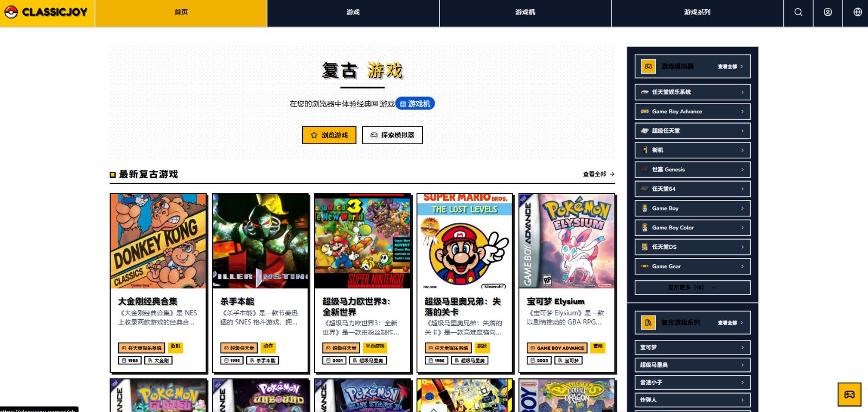
Task: Click 查看全部 in 复古游戏系列 panel
Action: (730, 323)
